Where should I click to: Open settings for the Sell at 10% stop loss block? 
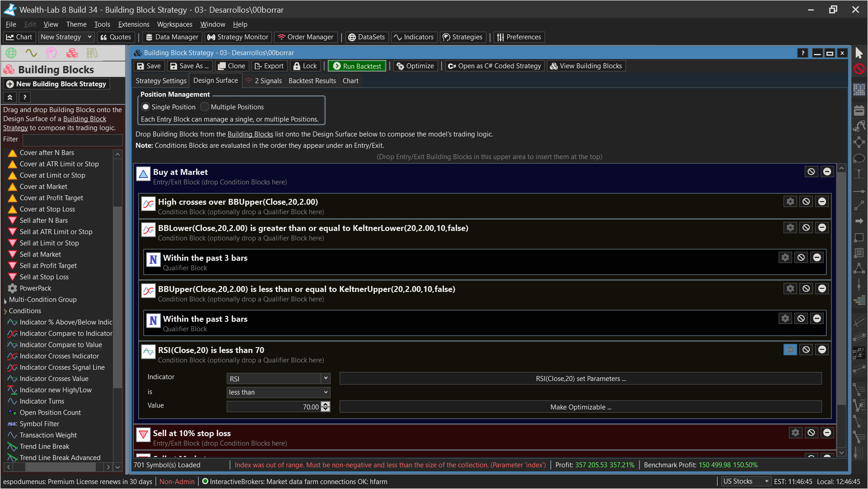795,433
